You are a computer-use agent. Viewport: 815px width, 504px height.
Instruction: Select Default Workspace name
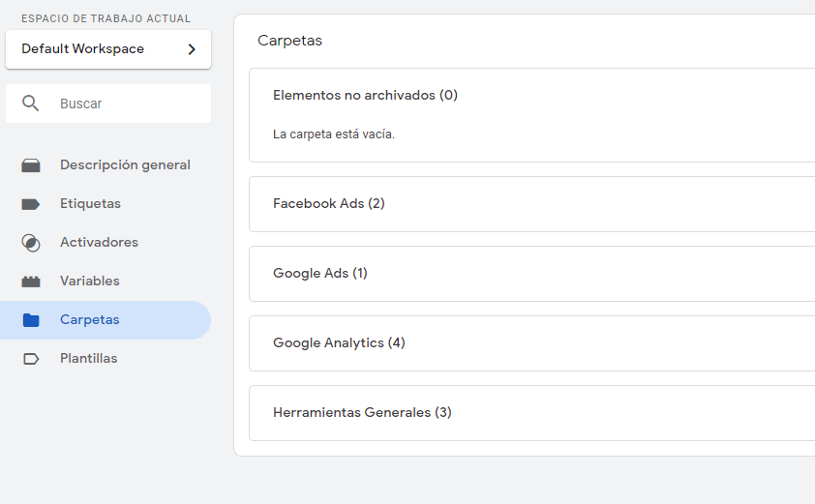coord(82,48)
